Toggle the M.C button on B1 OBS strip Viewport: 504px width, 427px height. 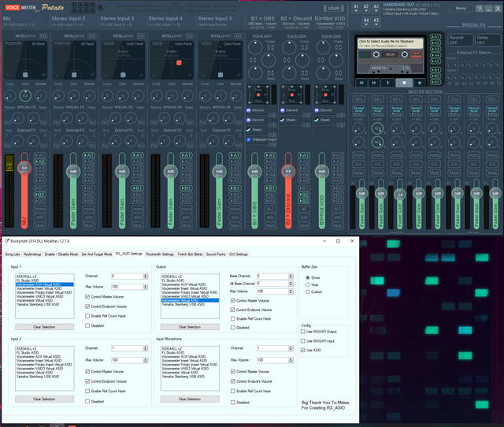pyautogui.click(x=271, y=209)
